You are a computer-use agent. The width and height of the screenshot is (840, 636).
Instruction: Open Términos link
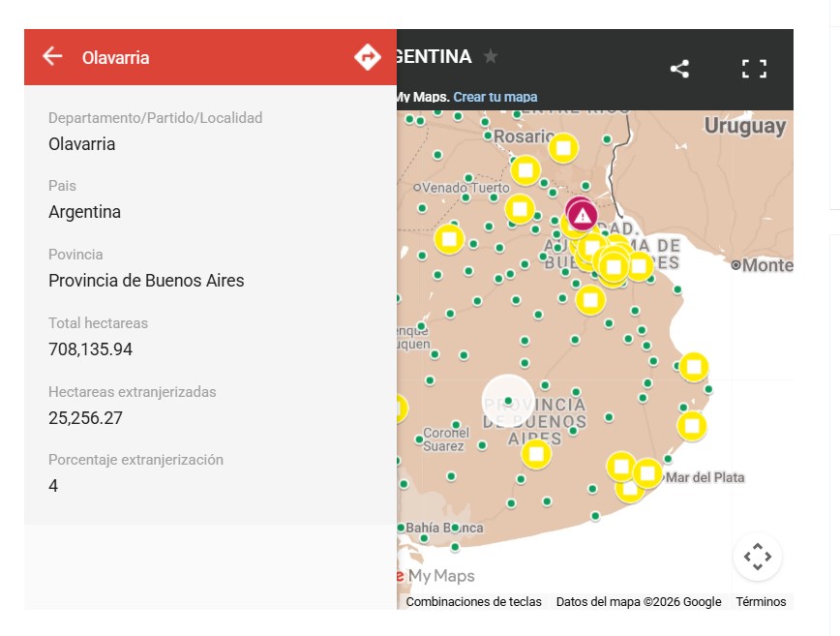pos(761,602)
